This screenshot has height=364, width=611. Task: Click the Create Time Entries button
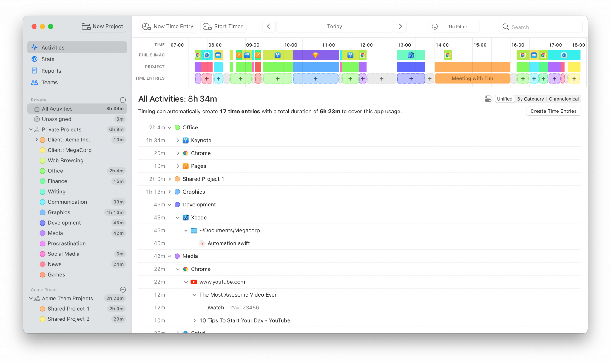click(x=553, y=111)
